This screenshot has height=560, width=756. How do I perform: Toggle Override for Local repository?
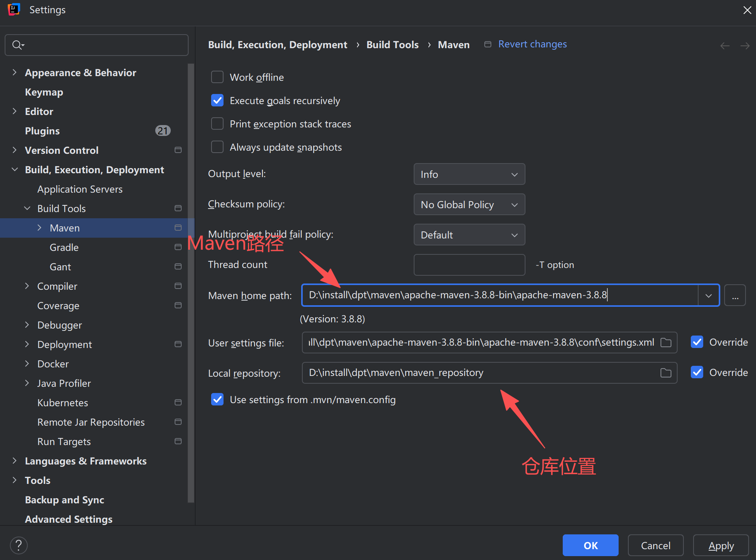pyautogui.click(x=697, y=372)
